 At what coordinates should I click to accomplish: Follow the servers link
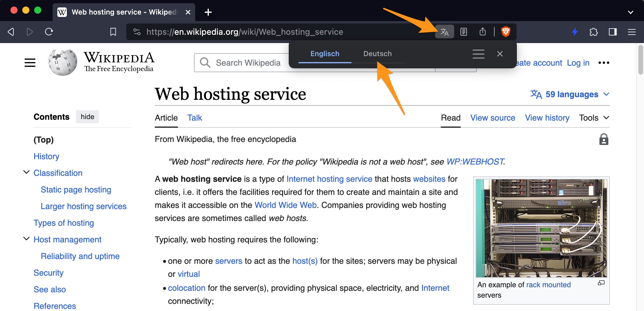point(229,261)
